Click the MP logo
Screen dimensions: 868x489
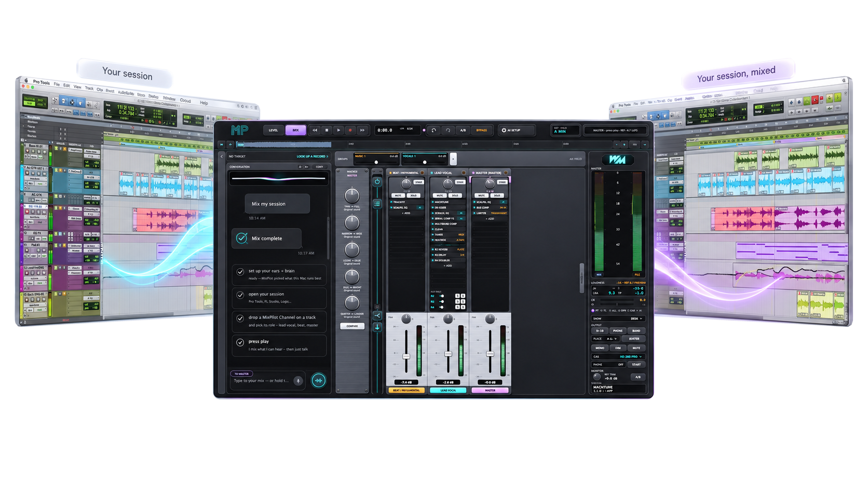(x=239, y=130)
